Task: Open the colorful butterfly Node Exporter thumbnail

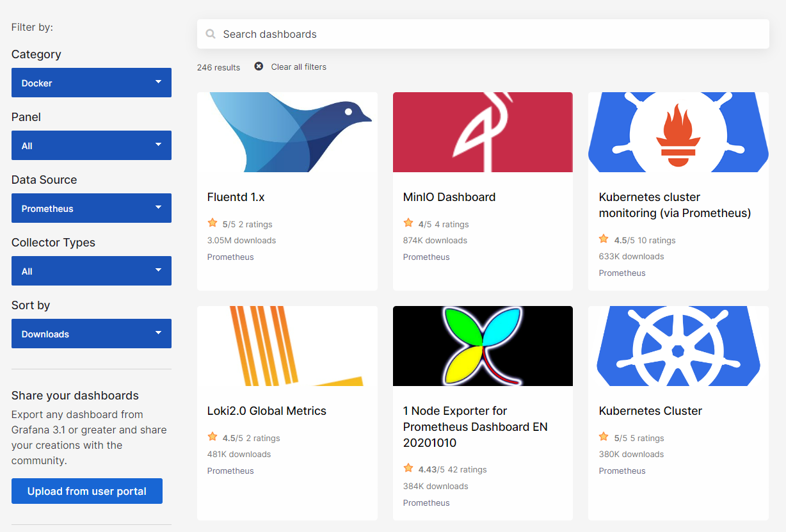Action: (x=483, y=346)
